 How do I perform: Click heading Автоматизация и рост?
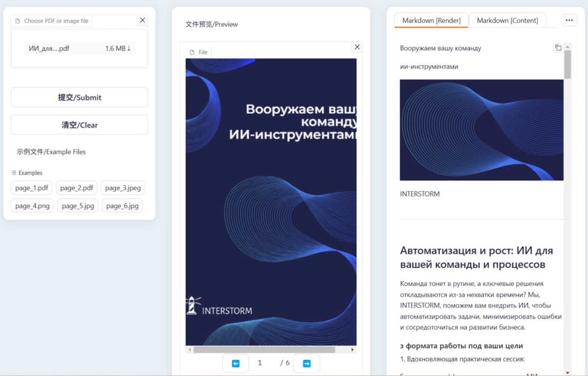tap(476, 258)
